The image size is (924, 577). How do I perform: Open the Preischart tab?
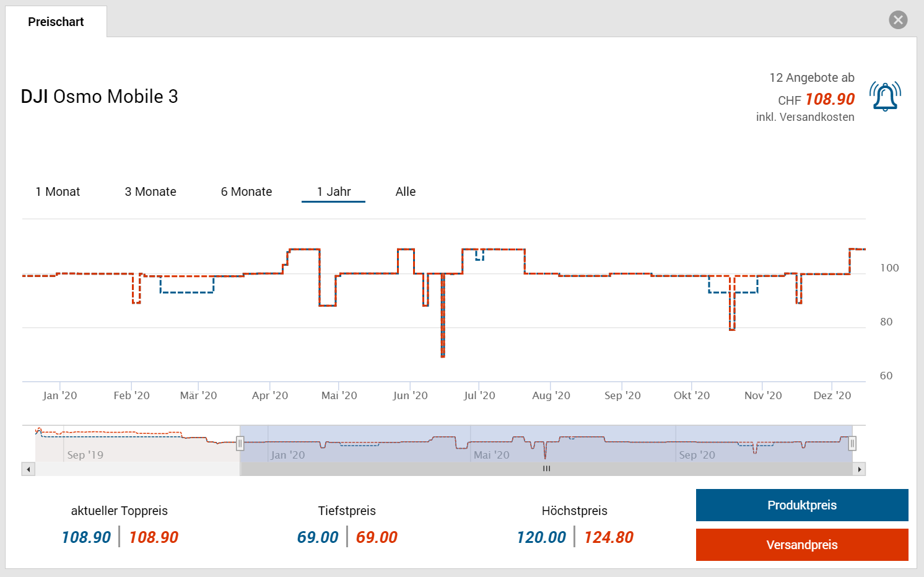[56, 22]
